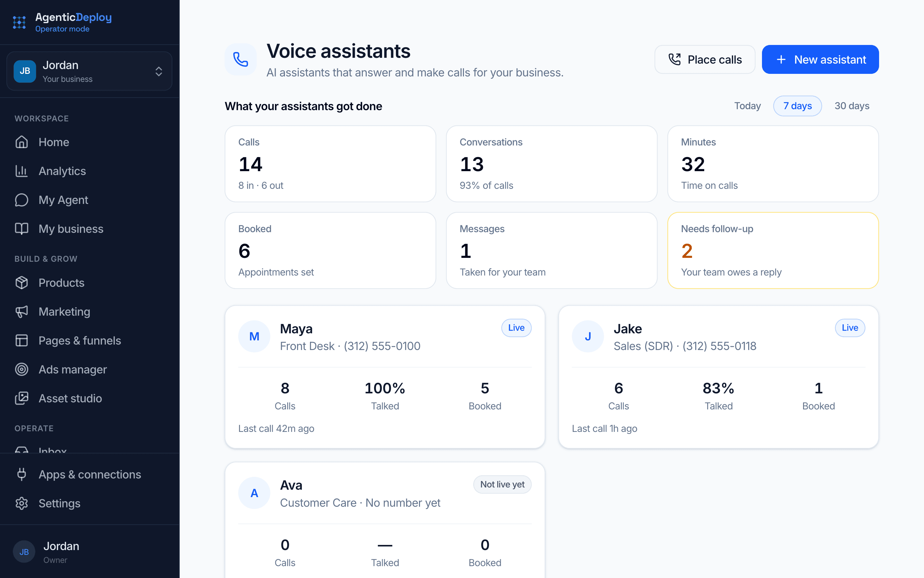This screenshot has height=578, width=924.
Task: Click Maya's M avatar
Action: tap(254, 337)
